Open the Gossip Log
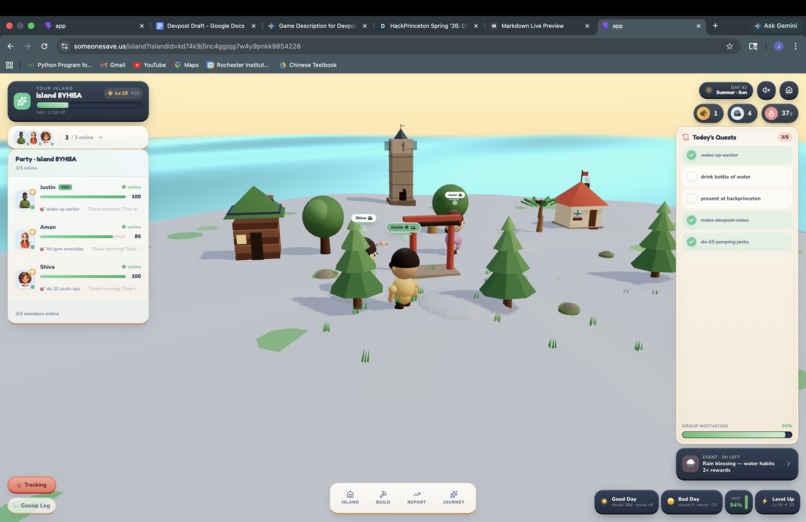This screenshot has width=806, height=522. (x=32, y=506)
